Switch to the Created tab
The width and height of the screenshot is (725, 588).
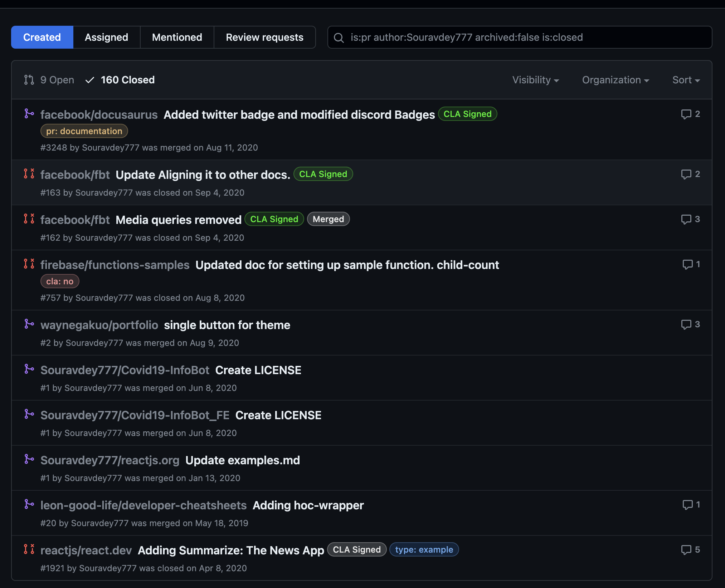(x=42, y=37)
